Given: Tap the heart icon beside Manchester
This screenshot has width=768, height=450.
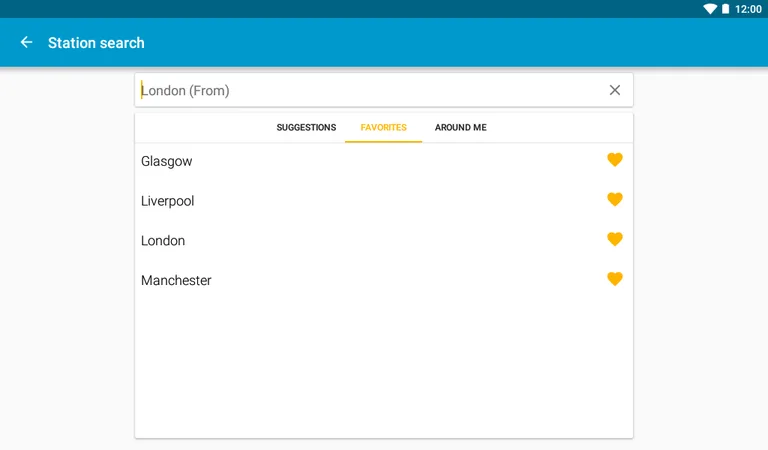Looking at the screenshot, I should 615,280.
